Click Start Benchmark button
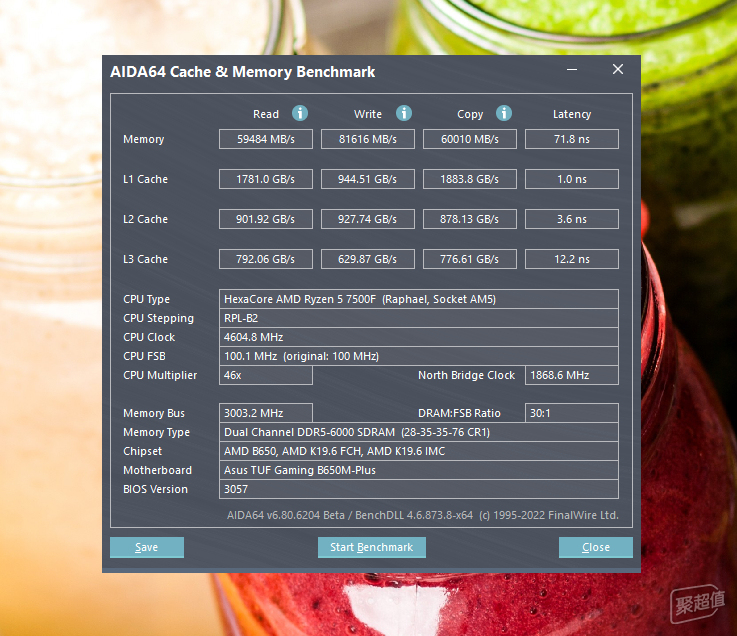737x636 pixels. pos(372,547)
